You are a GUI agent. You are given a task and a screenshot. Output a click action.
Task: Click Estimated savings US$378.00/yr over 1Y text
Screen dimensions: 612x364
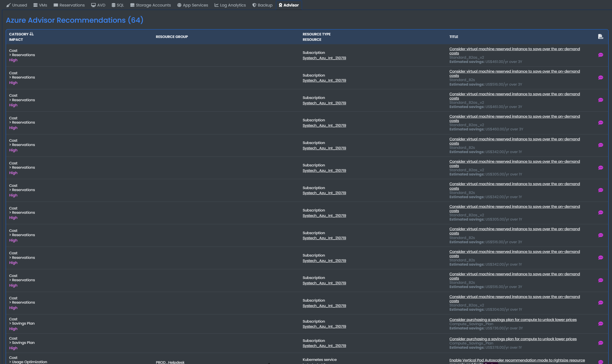[x=485, y=347]
